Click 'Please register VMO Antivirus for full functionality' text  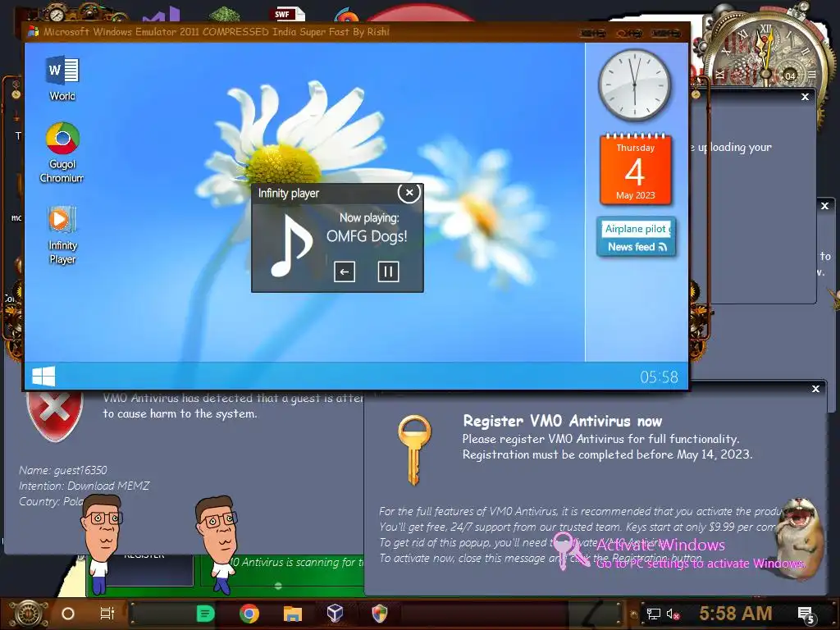point(600,440)
